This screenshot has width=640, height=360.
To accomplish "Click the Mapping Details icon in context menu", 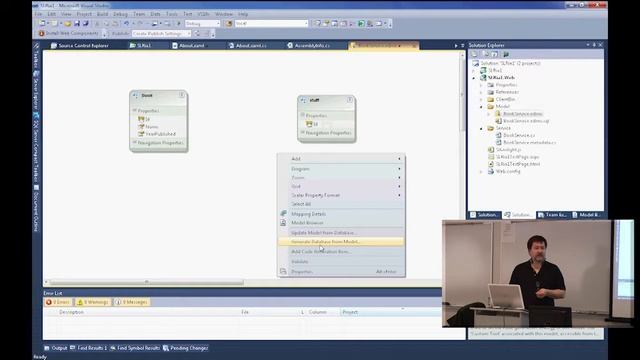I will pos(283,213).
